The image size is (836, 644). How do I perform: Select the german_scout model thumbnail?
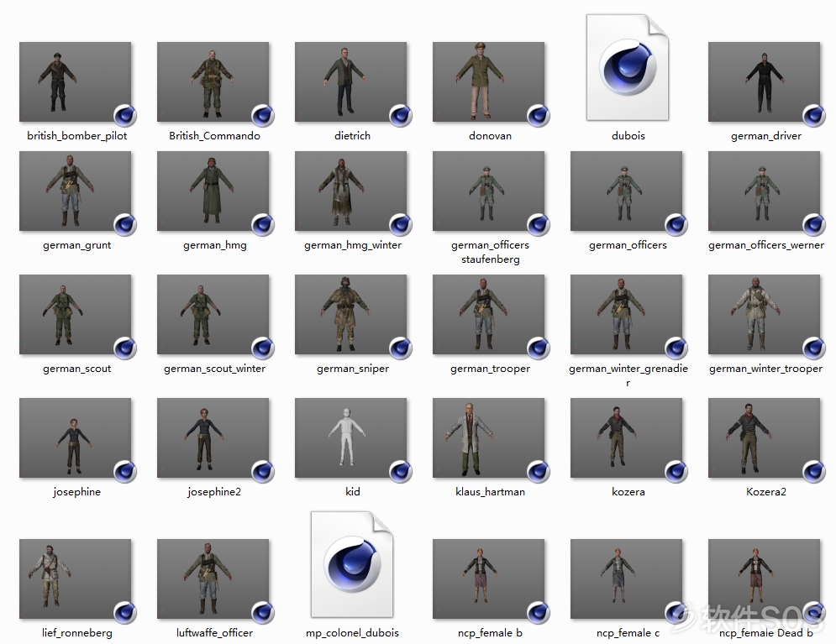(75, 315)
